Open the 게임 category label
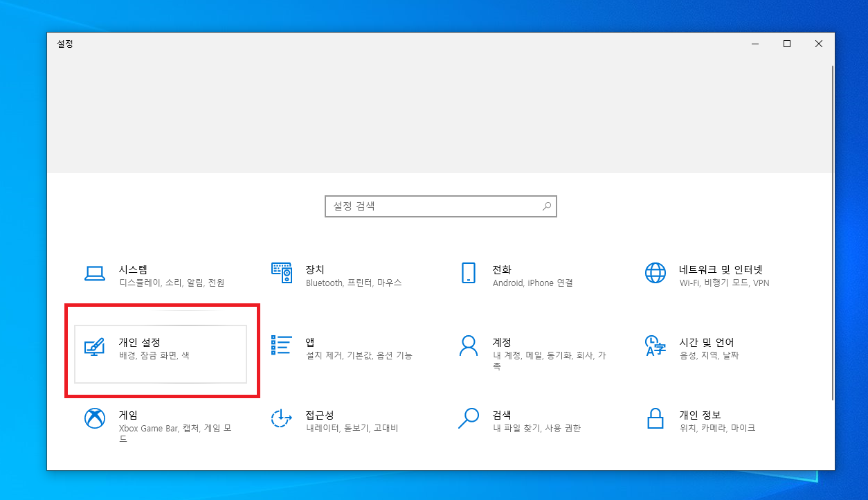 128,415
